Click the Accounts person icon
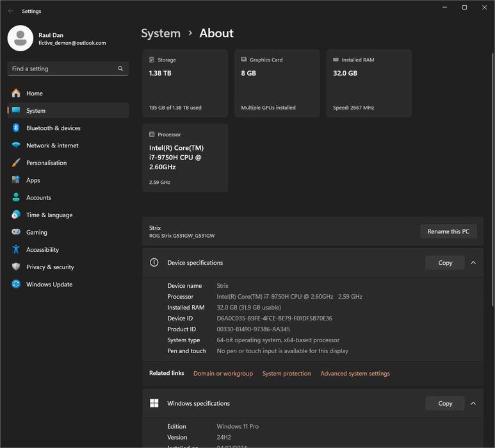 click(16, 197)
